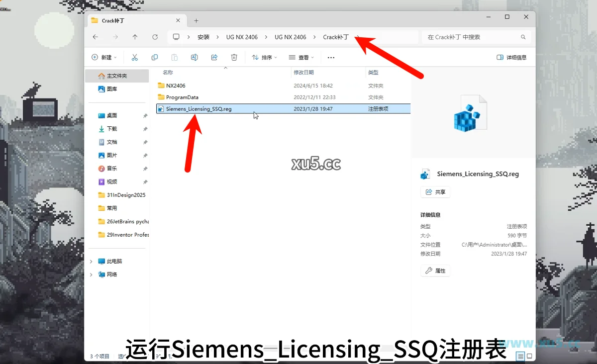Open the 新建 dropdown menu
This screenshot has width=597, height=364.
coord(104,57)
